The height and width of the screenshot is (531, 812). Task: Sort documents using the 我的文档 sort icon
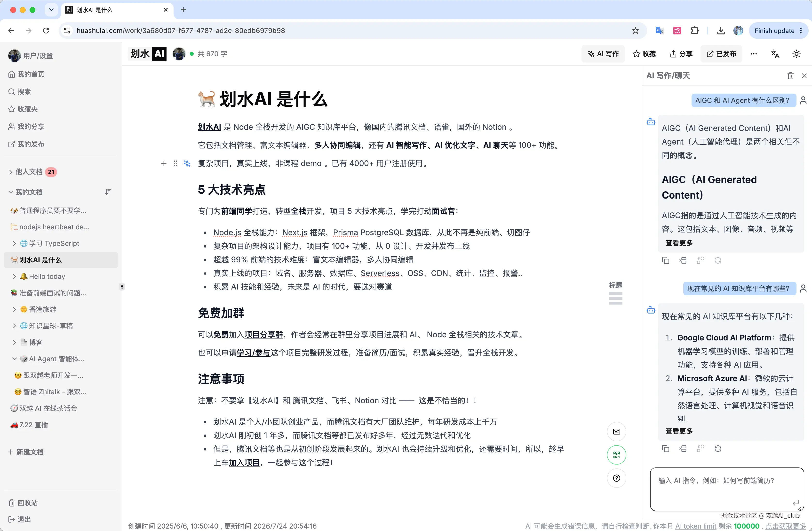108,192
